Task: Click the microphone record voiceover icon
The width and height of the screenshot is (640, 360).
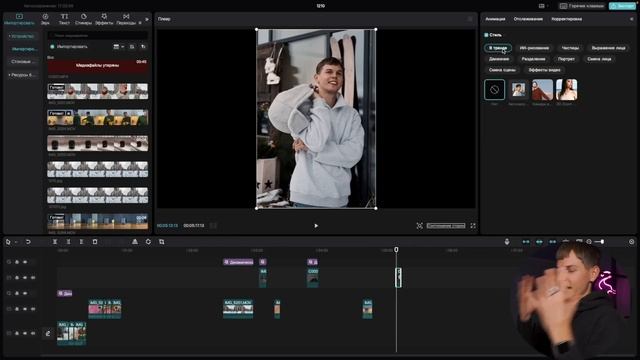Action: point(507,242)
